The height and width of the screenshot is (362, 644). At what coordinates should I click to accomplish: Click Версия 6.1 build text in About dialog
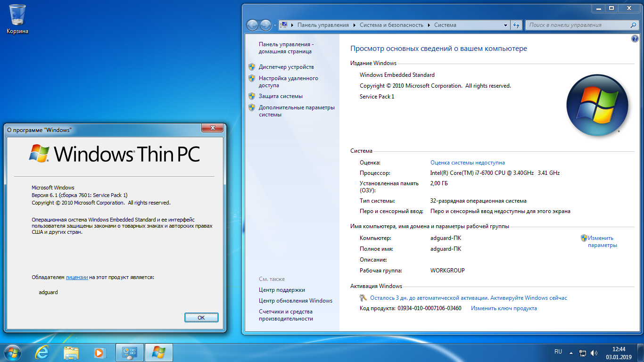tap(79, 195)
